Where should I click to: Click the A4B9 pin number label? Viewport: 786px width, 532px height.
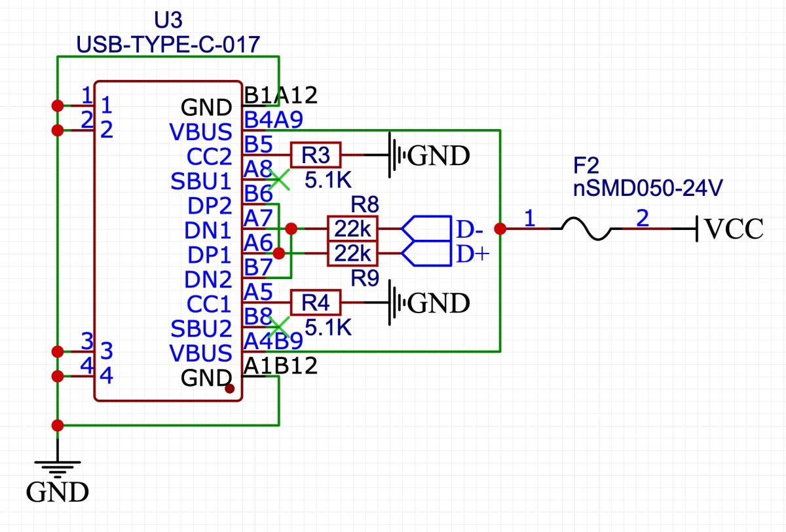pyautogui.click(x=272, y=341)
